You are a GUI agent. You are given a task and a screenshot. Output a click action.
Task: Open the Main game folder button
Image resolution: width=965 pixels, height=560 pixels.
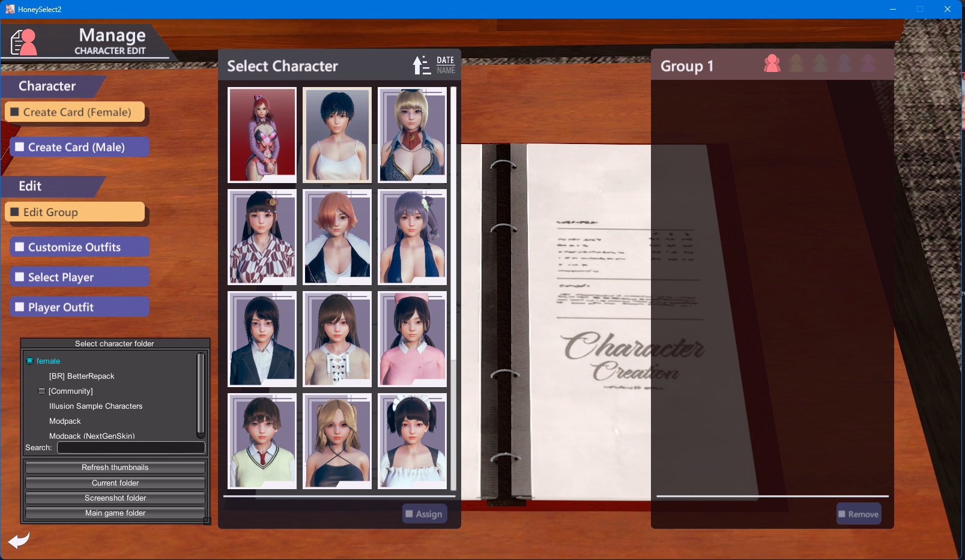click(x=115, y=513)
